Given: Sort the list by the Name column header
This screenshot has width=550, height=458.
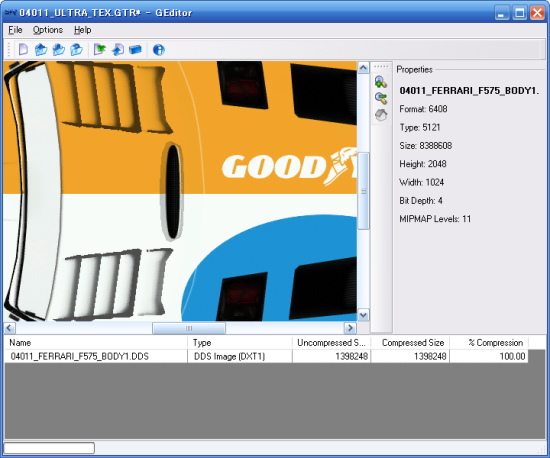Looking at the screenshot, I should 96,343.
